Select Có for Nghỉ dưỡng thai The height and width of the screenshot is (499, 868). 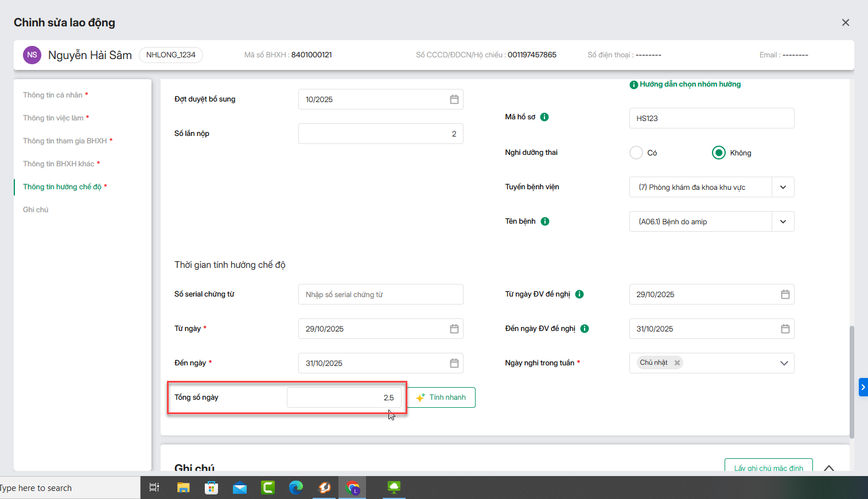(x=636, y=153)
